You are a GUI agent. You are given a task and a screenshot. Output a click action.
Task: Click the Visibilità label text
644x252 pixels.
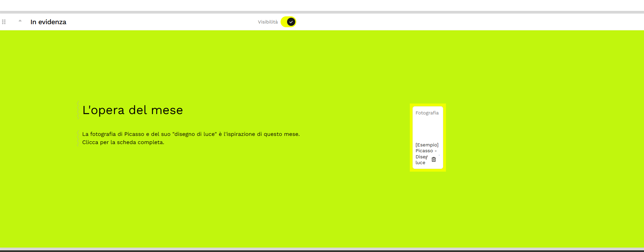point(268,22)
